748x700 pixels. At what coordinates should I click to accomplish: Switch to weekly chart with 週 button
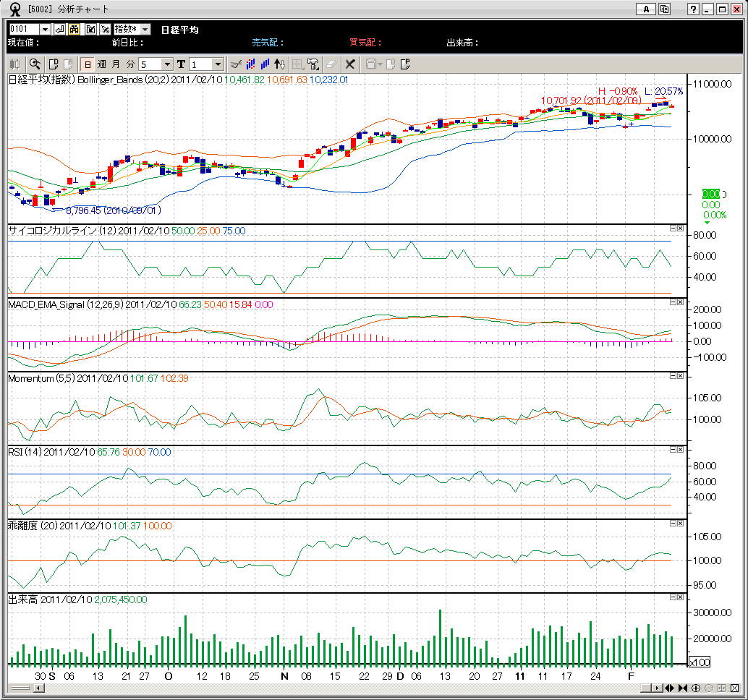102,64
